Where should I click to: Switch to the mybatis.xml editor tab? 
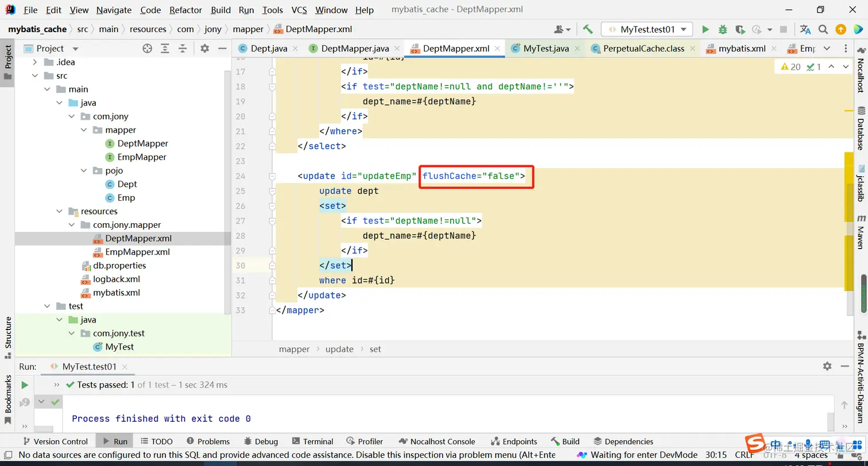pyautogui.click(x=742, y=49)
